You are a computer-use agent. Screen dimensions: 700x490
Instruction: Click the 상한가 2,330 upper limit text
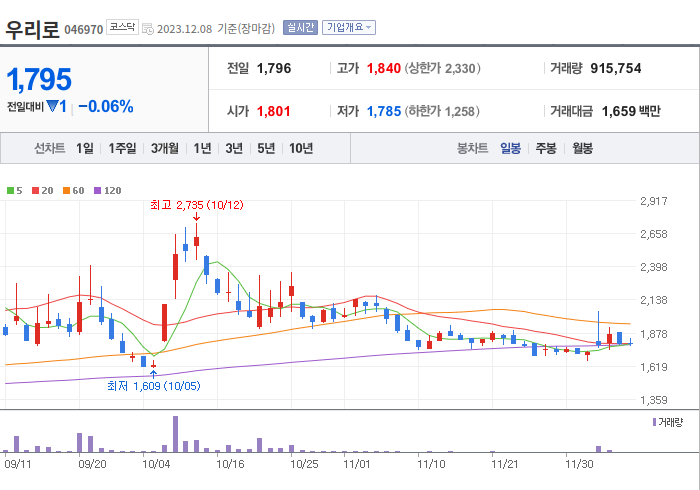point(442,69)
